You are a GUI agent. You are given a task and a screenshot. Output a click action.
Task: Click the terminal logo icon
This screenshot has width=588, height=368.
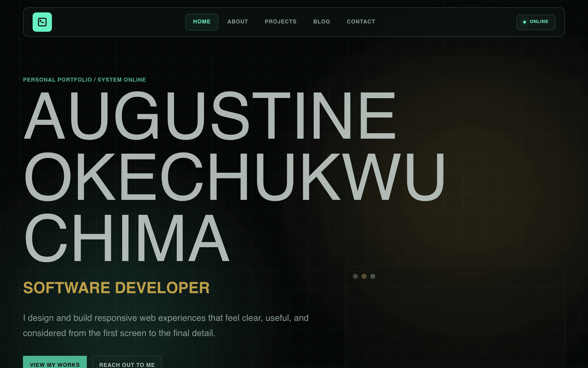coord(42,22)
